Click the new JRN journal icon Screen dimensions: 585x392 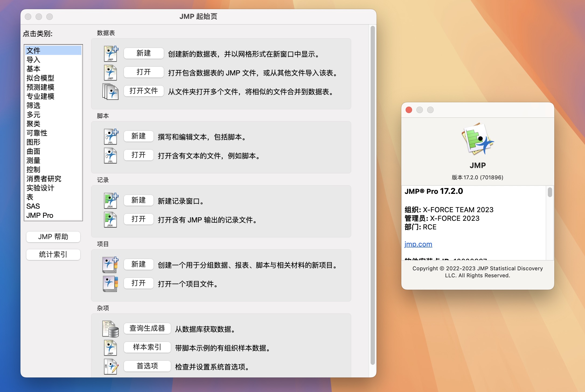tap(111, 201)
